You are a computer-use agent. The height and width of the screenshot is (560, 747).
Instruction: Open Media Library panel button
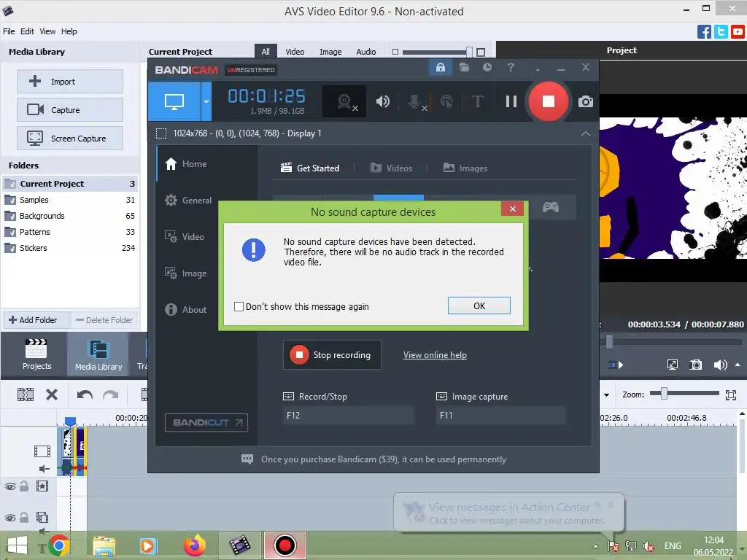click(98, 355)
